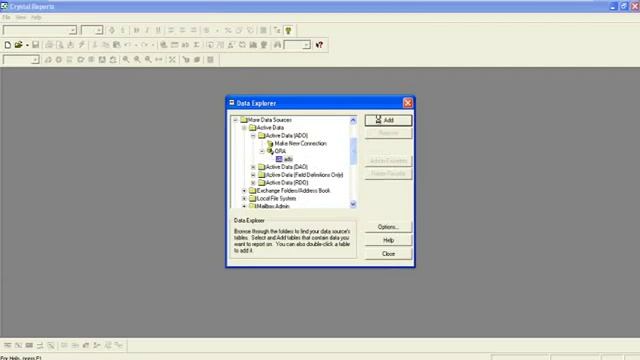This screenshot has width=640, height=360.
Task: Click the yellow lightbulb toolbar icon
Action: point(289,30)
